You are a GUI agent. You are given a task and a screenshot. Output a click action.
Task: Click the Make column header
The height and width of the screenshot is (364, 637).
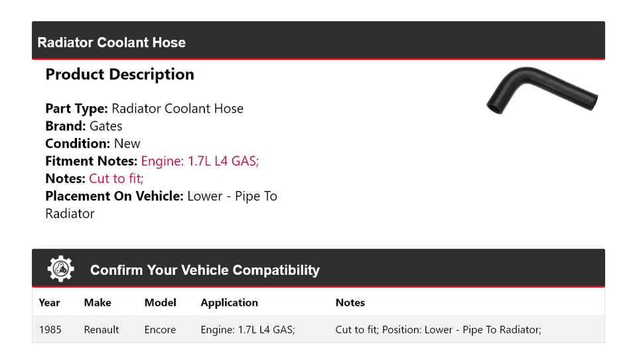[x=98, y=302]
